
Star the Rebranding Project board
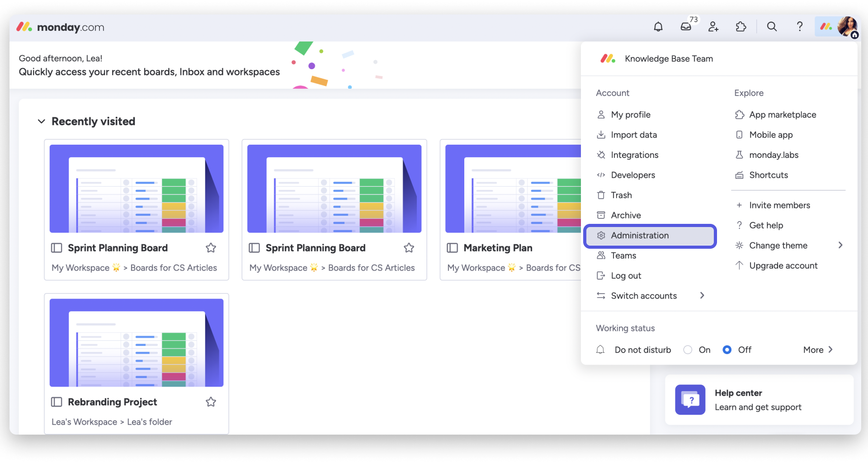(x=211, y=402)
